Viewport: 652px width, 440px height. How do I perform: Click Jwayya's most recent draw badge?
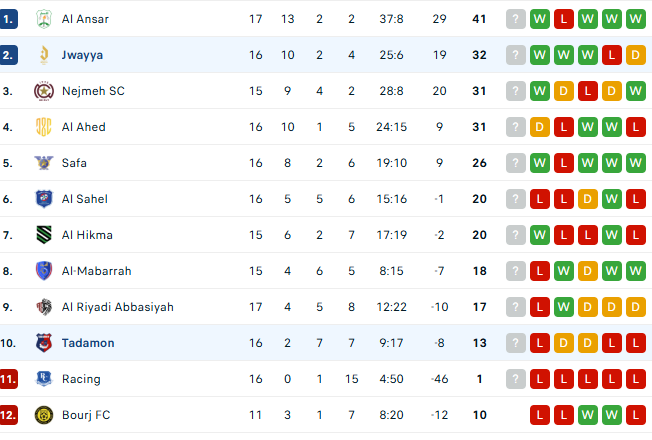click(x=636, y=55)
